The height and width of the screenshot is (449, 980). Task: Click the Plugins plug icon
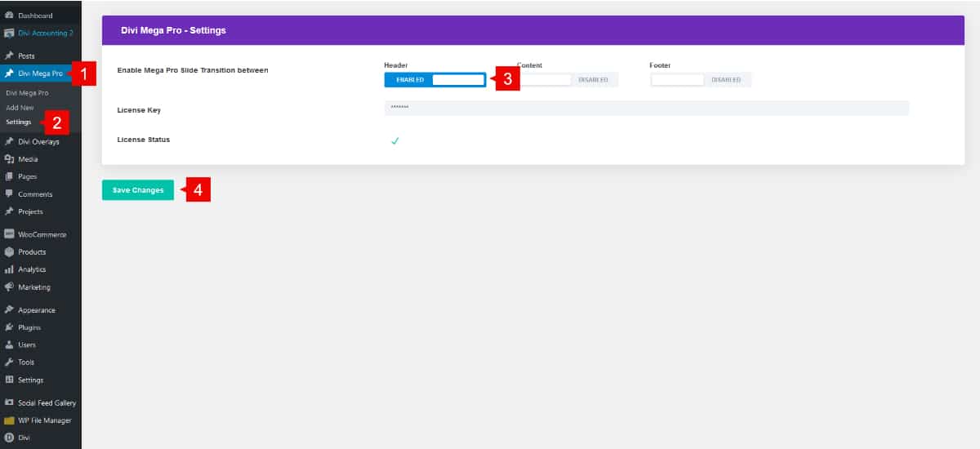(9, 327)
